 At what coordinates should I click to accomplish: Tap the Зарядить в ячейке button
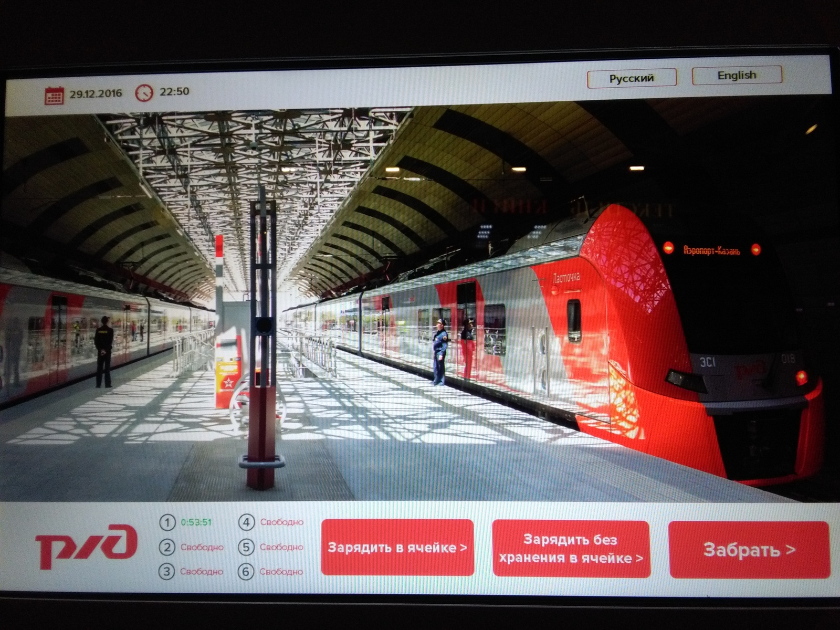coord(397,548)
